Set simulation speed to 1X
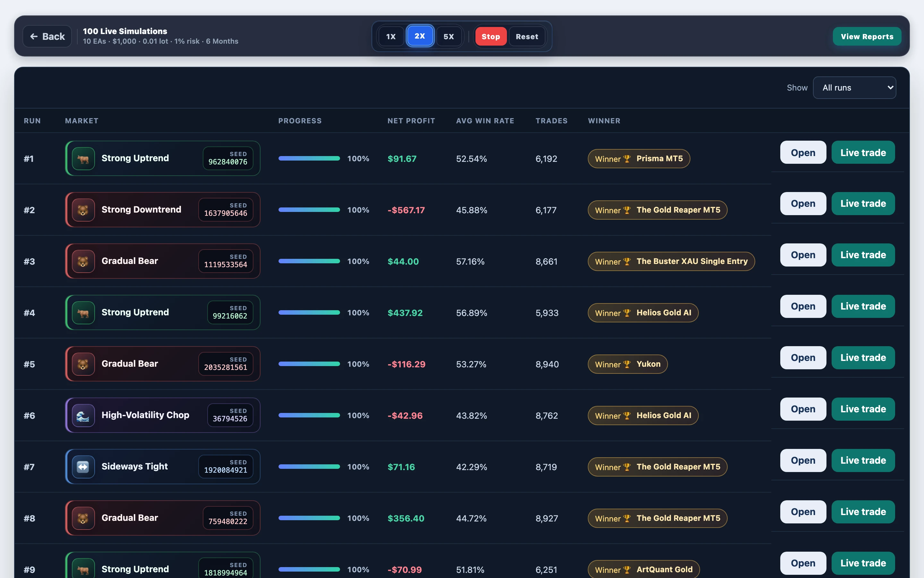The height and width of the screenshot is (578, 924). click(391, 36)
